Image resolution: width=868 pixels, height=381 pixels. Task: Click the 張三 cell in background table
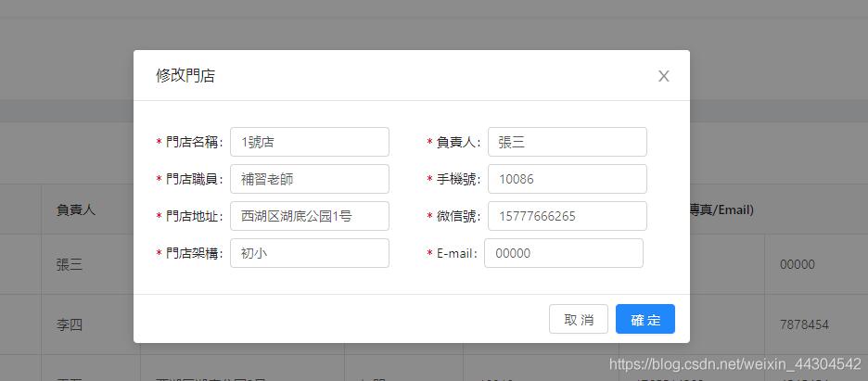tap(70, 264)
